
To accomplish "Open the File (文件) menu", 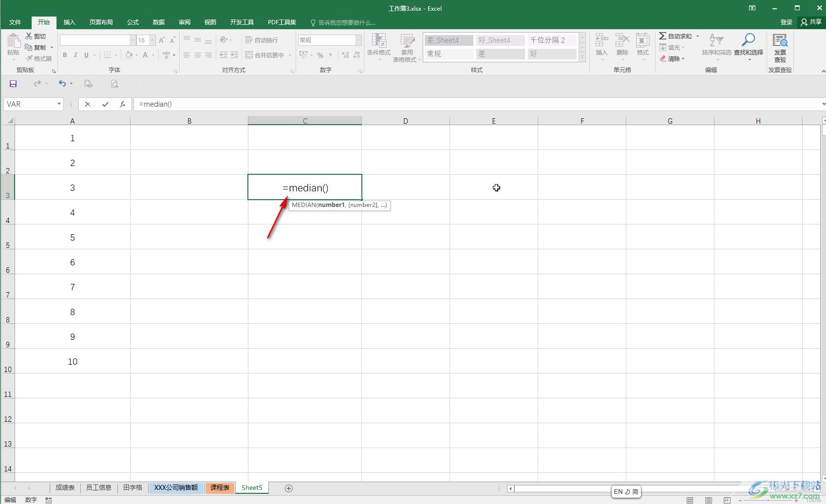I will pyautogui.click(x=15, y=22).
